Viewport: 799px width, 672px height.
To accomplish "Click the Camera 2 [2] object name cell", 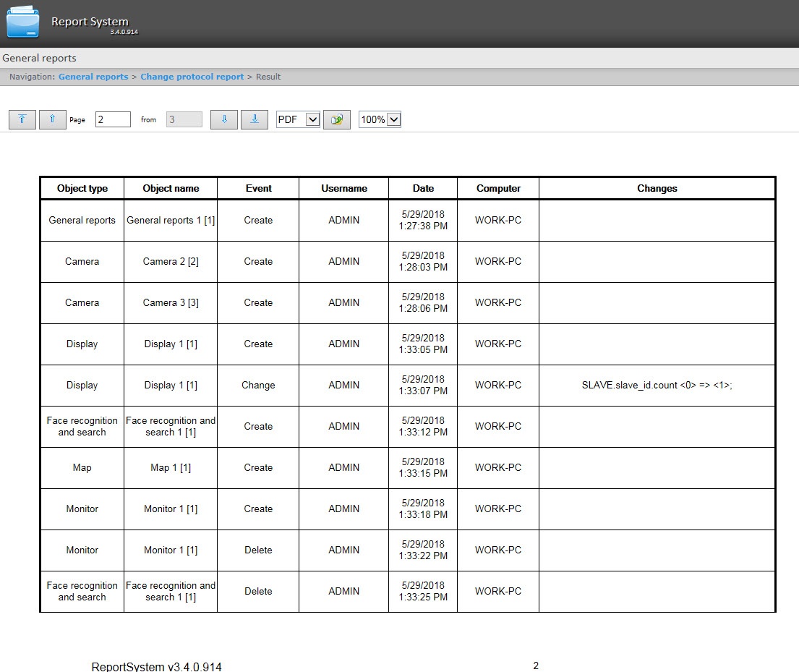I will click(x=171, y=262).
